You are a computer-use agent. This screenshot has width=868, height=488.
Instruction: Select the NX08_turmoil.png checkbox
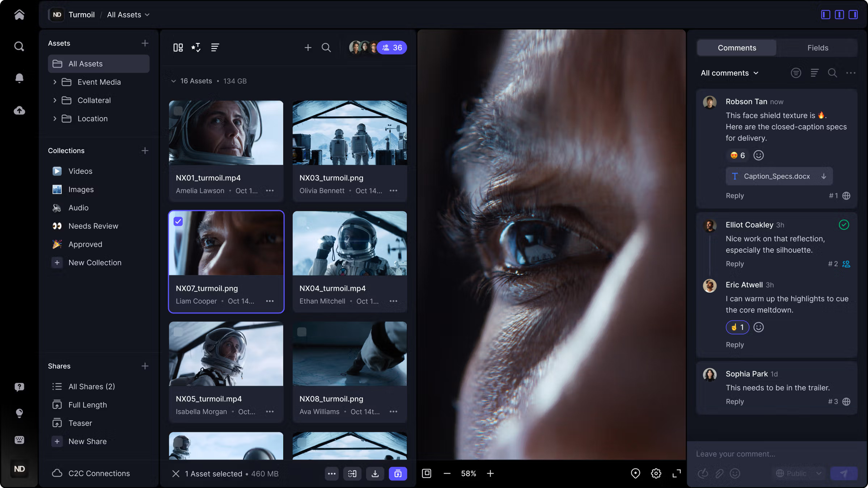tap(302, 332)
